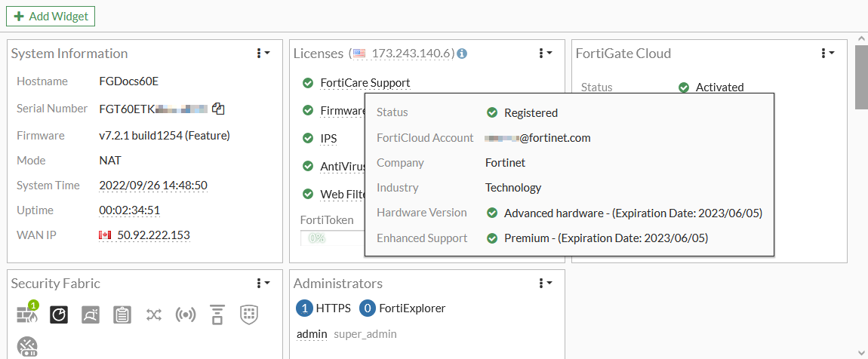Click the stacked-bars device icon in Security Fabric
Screen dimensions: 868x359
pos(217,315)
